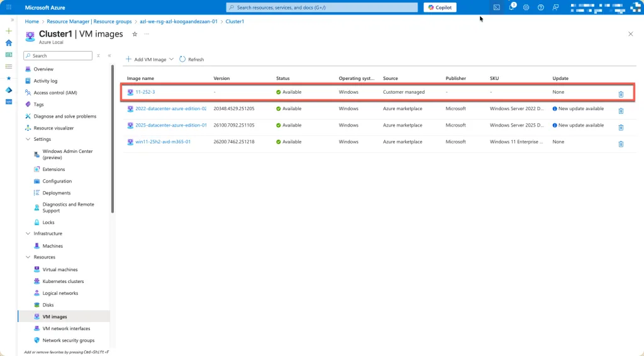This screenshot has width=644, height=356.
Task: Delete the win11-25h2-avd-m365-01 image
Action: (x=621, y=143)
